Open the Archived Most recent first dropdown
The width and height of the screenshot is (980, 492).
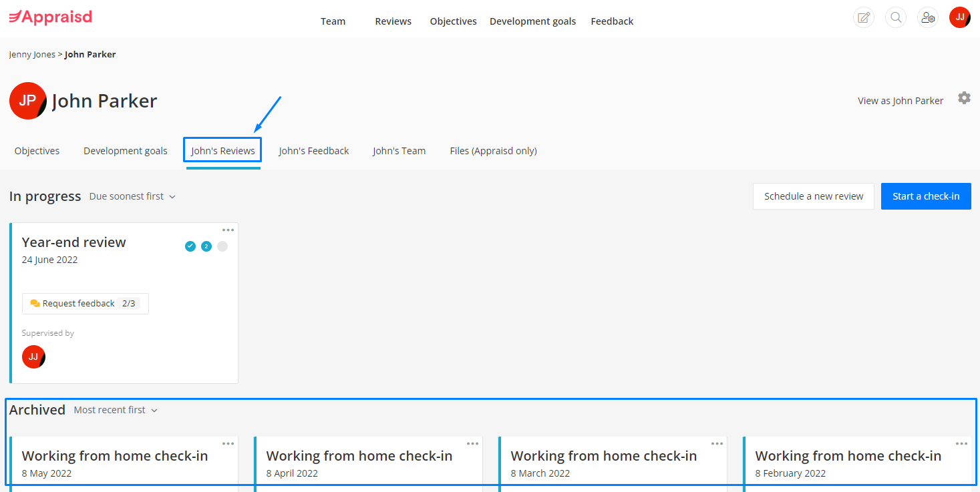pyautogui.click(x=116, y=410)
